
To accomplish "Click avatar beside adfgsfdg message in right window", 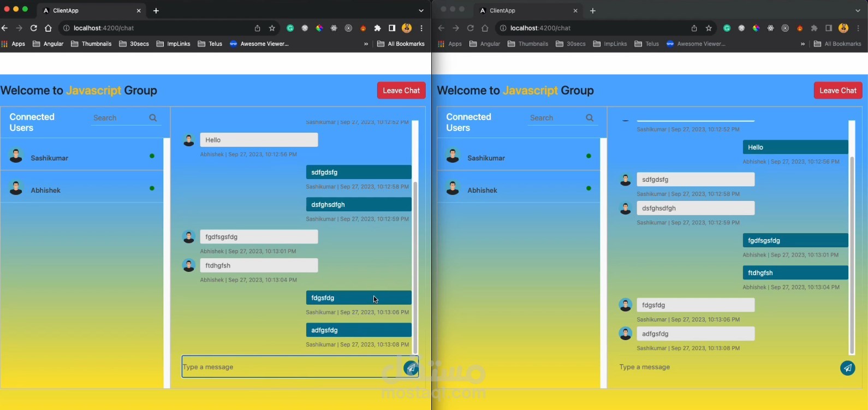I will click(x=626, y=333).
